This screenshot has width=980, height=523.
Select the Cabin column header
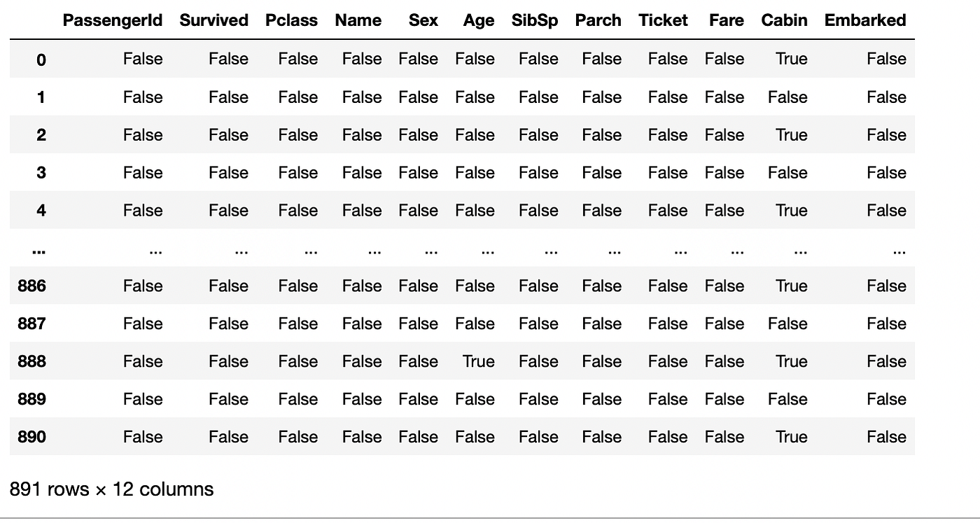(784, 20)
